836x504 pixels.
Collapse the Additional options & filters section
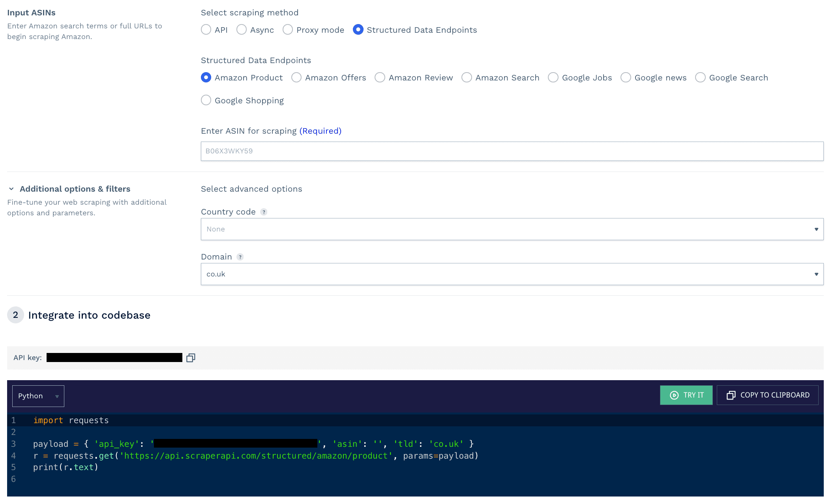click(x=11, y=189)
